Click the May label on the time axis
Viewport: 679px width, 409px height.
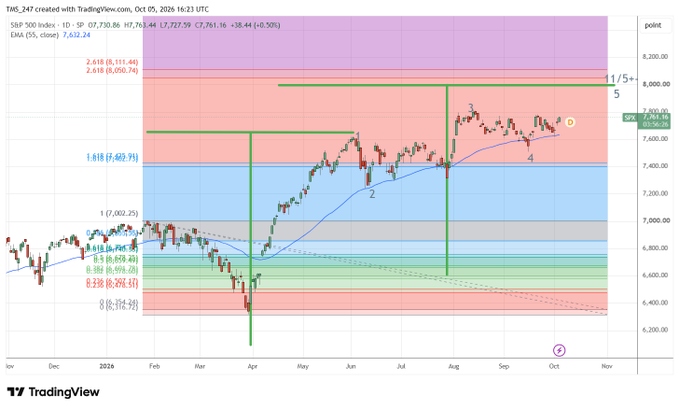coord(303,366)
